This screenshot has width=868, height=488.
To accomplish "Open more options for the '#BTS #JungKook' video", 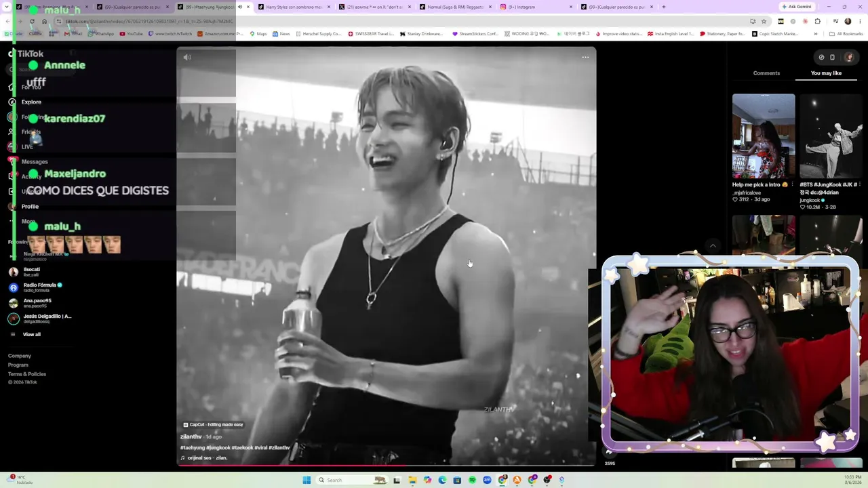I will [x=859, y=184].
